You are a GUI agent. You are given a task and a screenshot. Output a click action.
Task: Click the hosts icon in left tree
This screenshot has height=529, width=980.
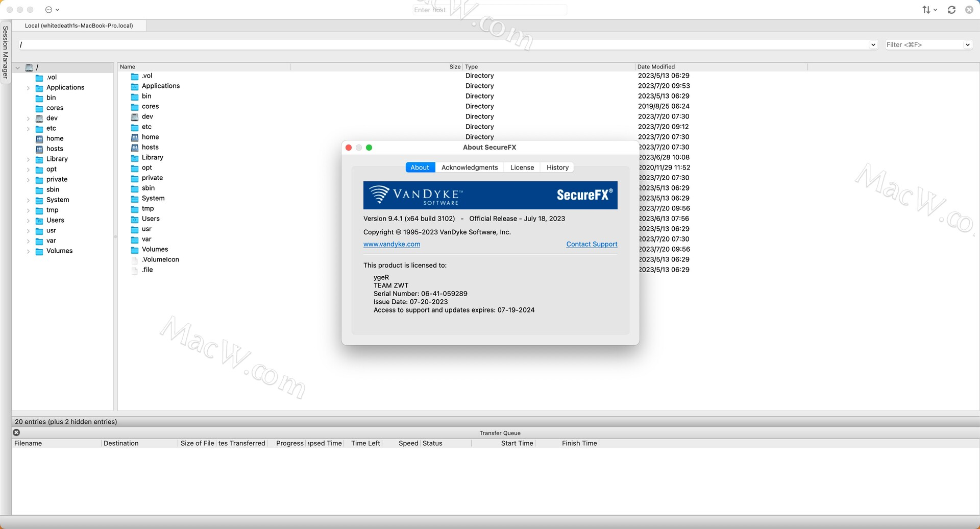point(39,149)
